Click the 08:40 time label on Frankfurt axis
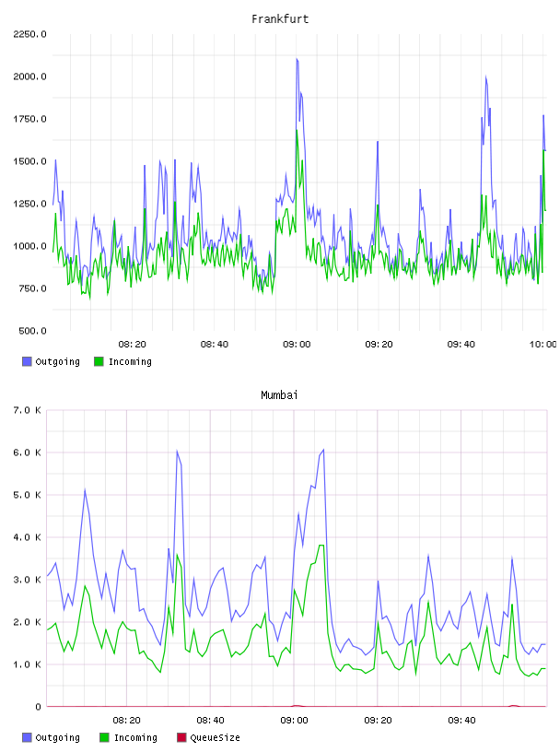This screenshot has height=752, width=560. click(215, 345)
